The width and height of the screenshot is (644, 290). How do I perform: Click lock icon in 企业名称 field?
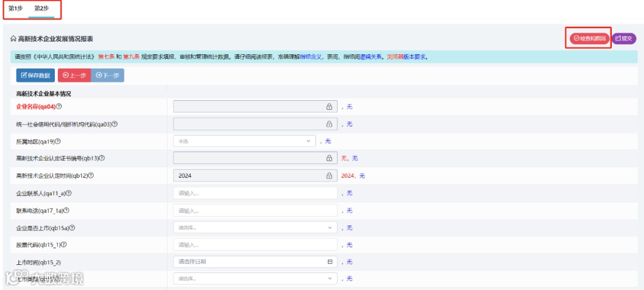[329, 107]
